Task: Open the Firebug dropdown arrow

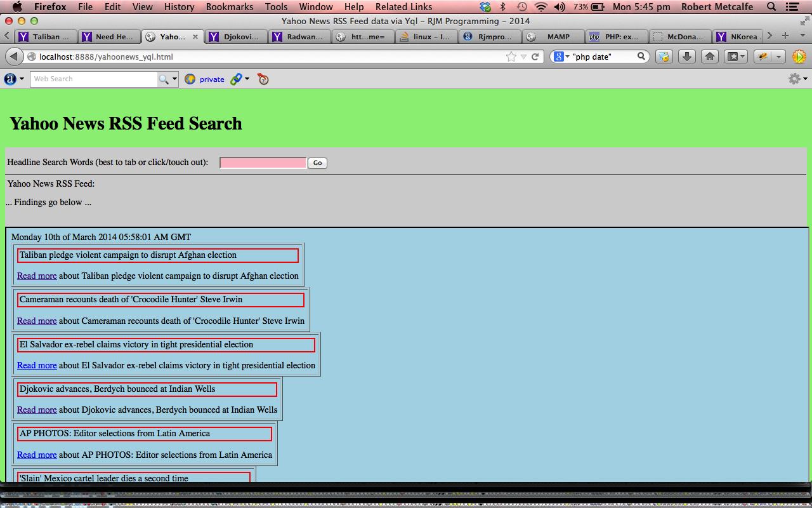Action: [778, 57]
